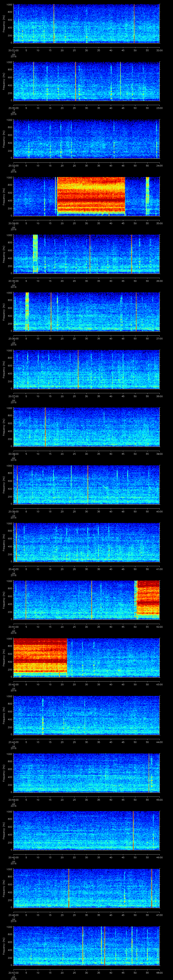Click the 20:31:00 start time label
173x980 pixels.
(13, 50)
